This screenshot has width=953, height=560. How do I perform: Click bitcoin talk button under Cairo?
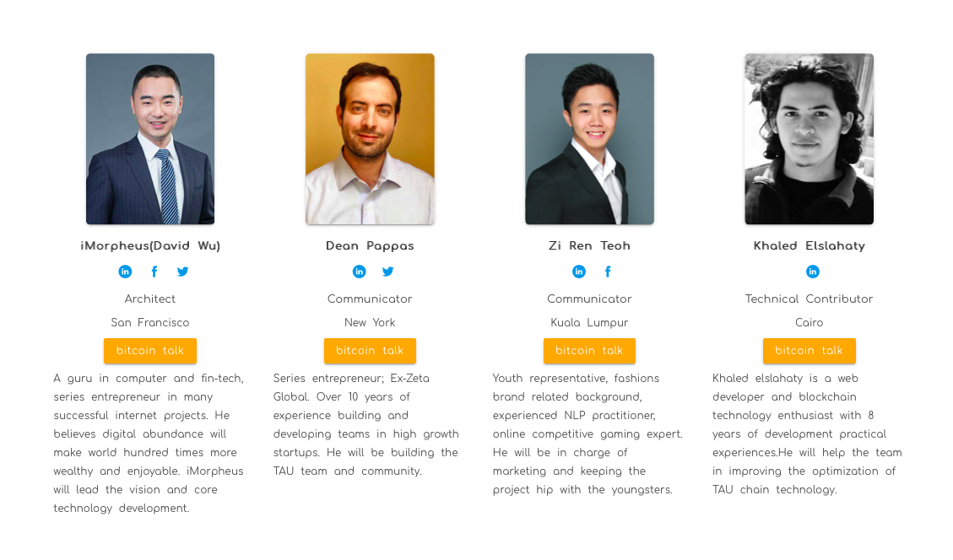pos(809,351)
